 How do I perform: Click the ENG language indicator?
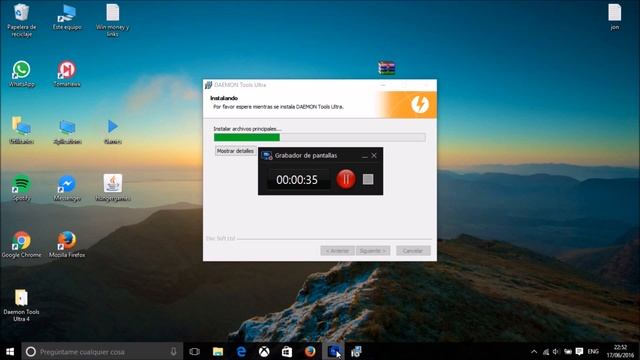point(593,351)
